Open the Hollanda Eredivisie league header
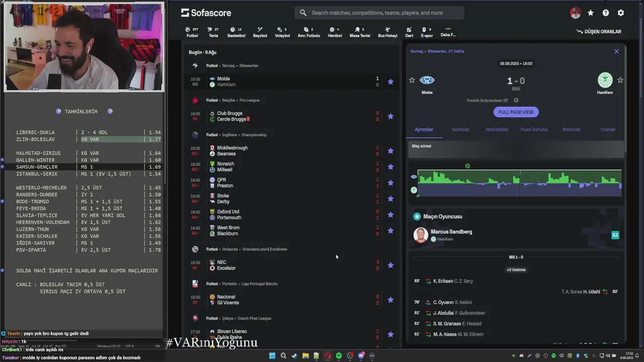Viewport: 644px width, 362px height. tap(247, 249)
